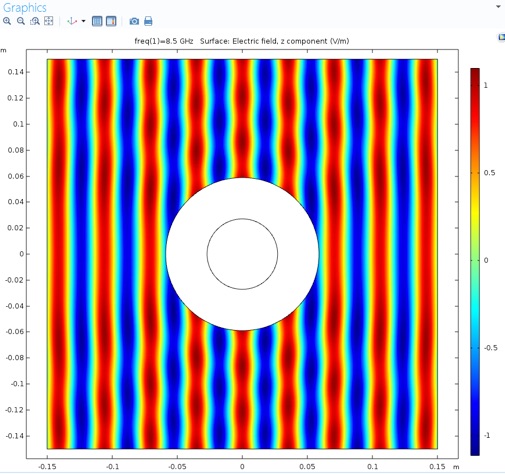This screenshot has width=505, height=474.
Task: Select the inner circle domain at center
Action: [242, 254]
